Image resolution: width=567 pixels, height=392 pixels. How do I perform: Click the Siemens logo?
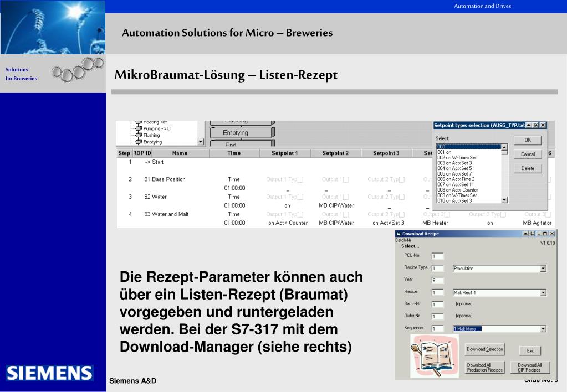pyautogui.click(x=49, y=373)
